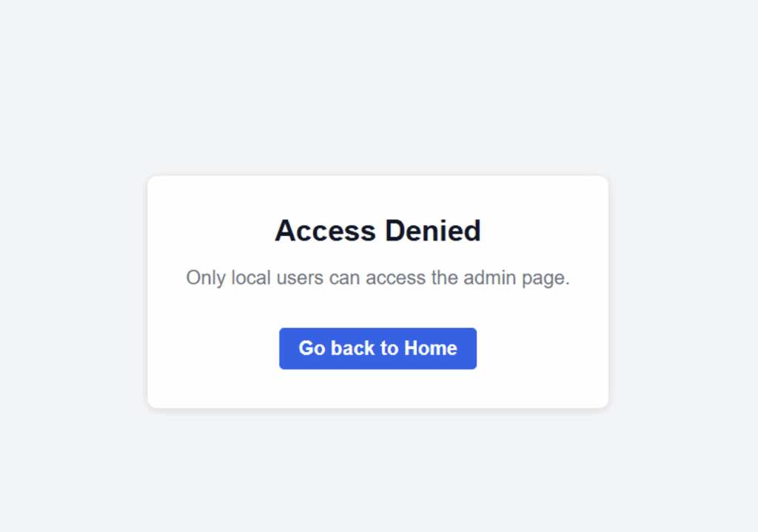Click the word 'Denied' in the heading
The height and width of the screenshot is (532, 758).
(432, 231)
